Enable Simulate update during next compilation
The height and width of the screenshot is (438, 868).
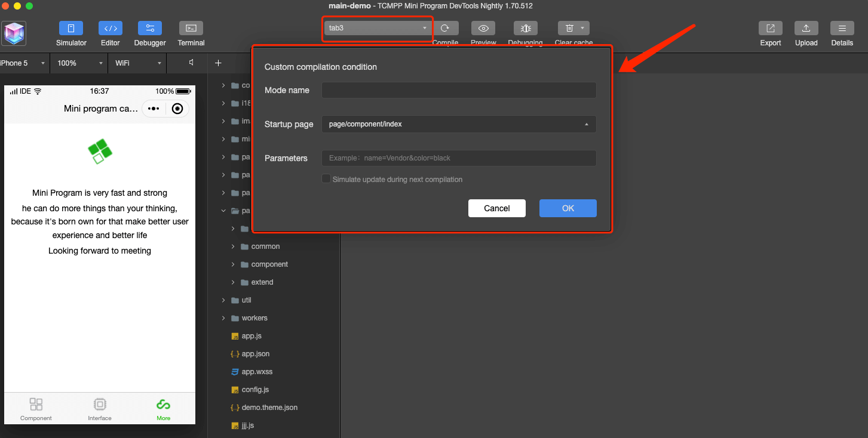[x=326, y=179]
